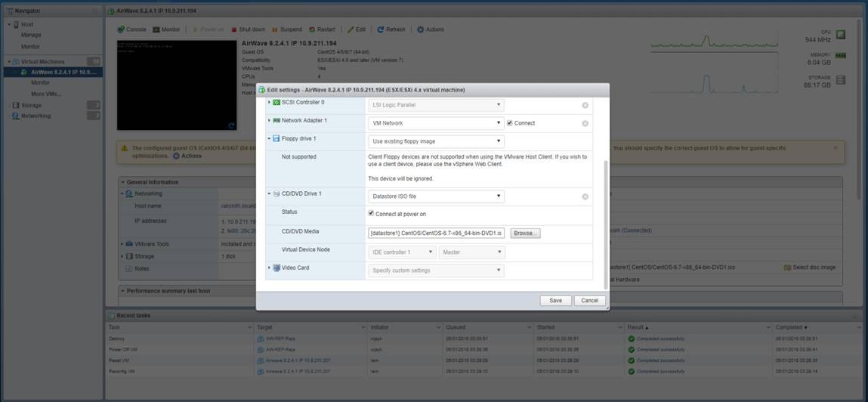Click the Networking globe icon in Navigator
The height and width of the screenshot is (402, 868).
[16, 116]
